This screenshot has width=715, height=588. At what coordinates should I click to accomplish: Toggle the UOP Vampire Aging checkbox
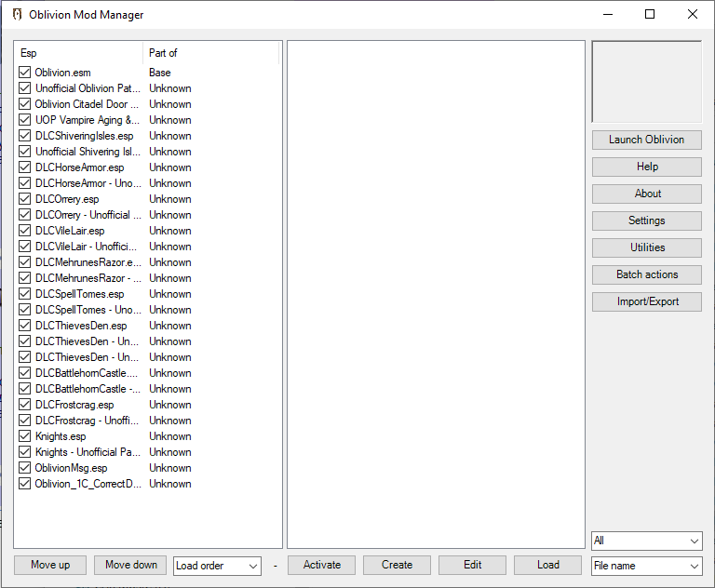pos(24,120)
